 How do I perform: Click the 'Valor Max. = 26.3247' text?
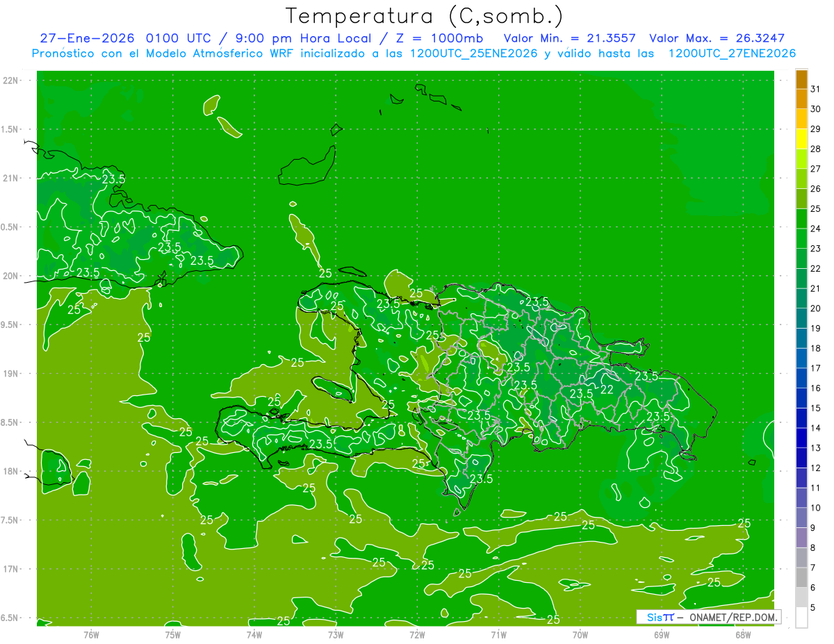point(717,38)
